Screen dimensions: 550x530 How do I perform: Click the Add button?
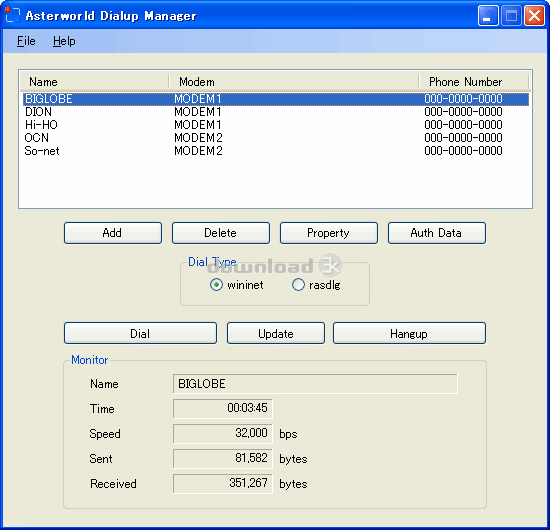coord(113,233)
